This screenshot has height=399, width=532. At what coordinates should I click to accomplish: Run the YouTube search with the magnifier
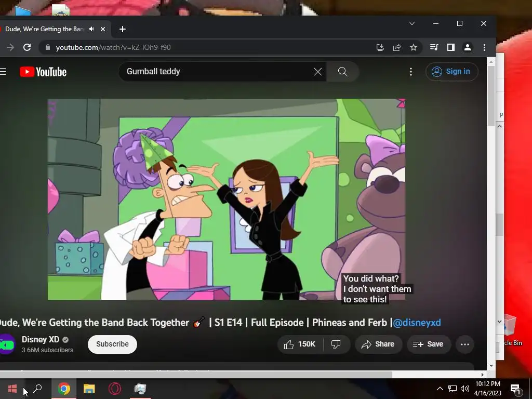[343, 72]
